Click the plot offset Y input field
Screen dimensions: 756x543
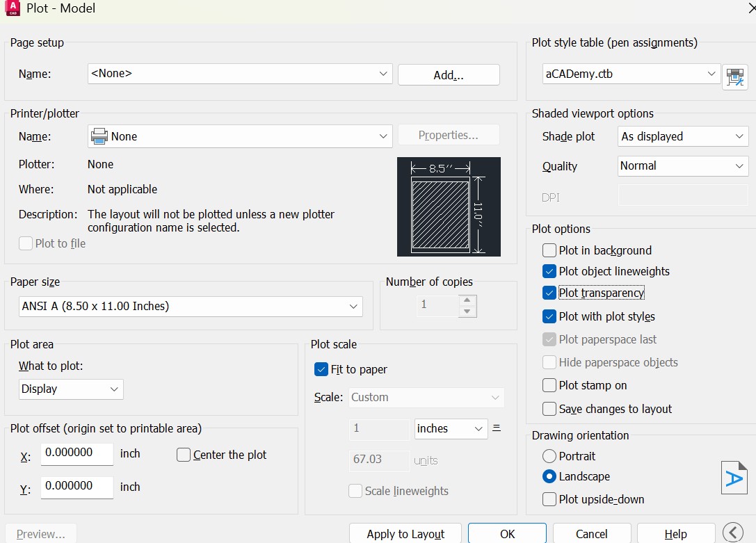(77, 487)
